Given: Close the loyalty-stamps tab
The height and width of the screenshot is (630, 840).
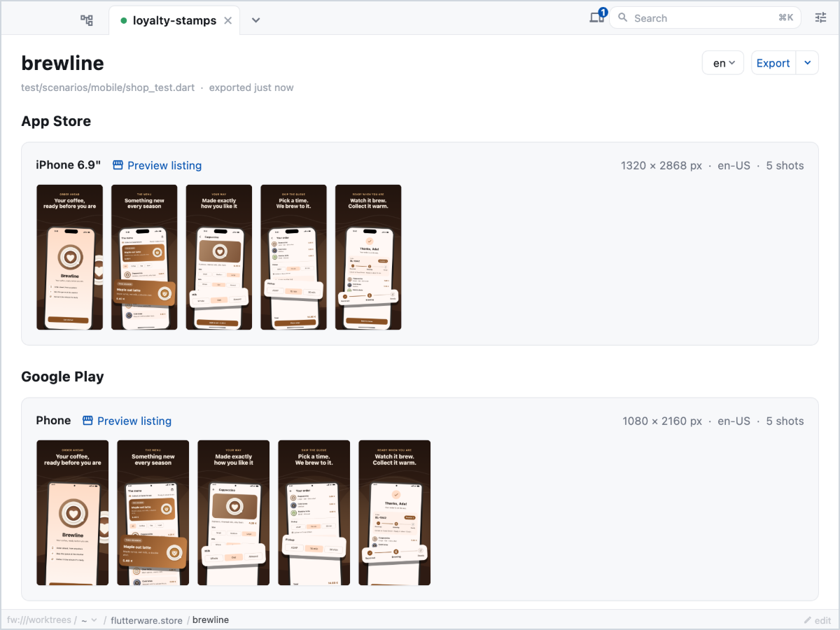Looking at the screenshot, I should pyautogui.click(x=227, y=20).
